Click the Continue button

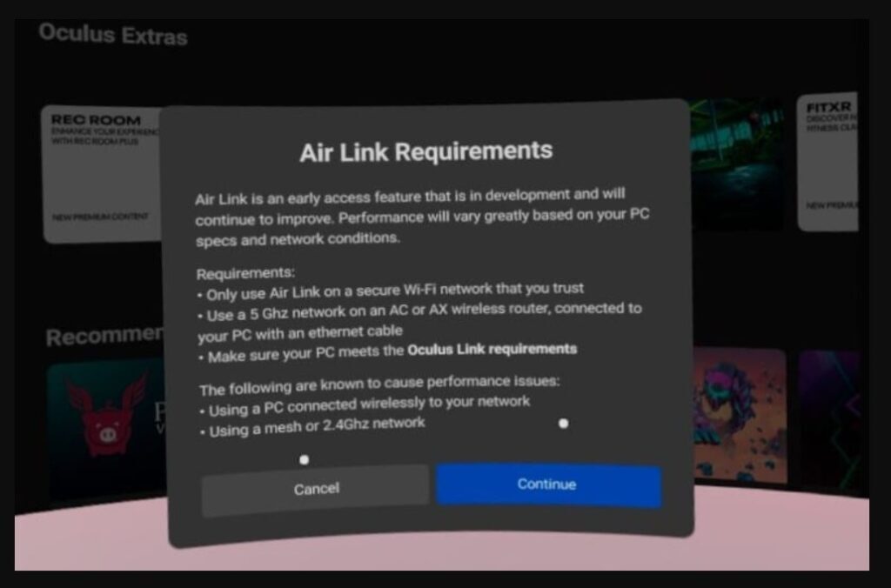(547, 484)
